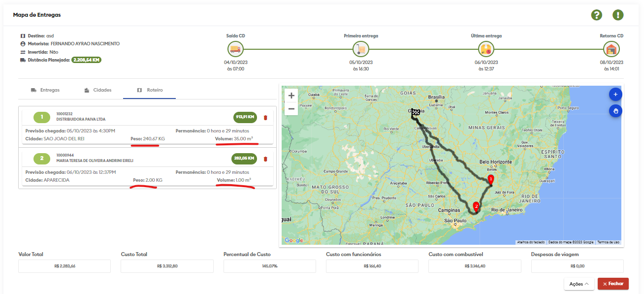Screen dimensions: 644x294
Task: Click red map marker number 1
Action: pos(490,179)
